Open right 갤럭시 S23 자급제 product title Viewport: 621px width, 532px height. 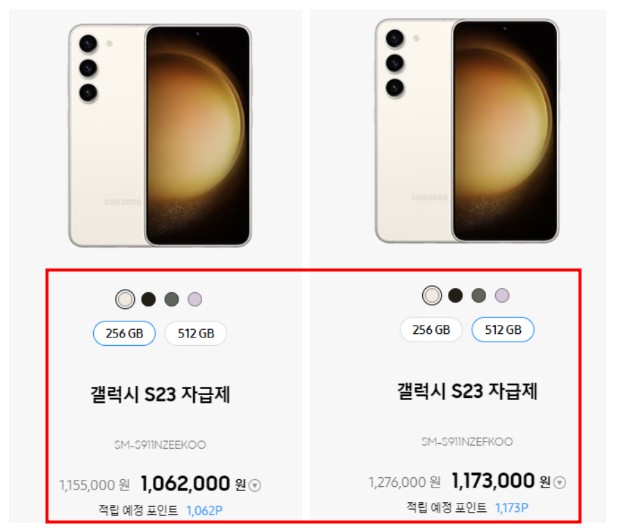coord(467,391)
